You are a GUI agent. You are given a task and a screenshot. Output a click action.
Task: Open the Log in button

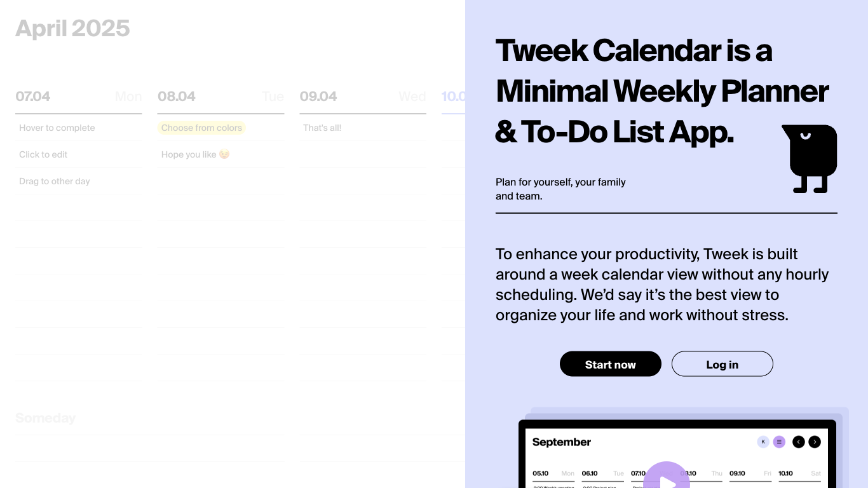tap(722, 364)
